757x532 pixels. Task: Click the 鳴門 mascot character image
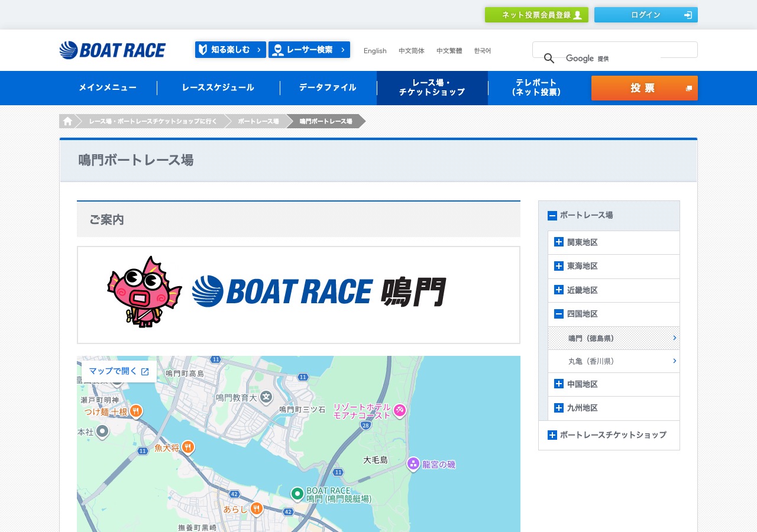[x=144, y=291]
